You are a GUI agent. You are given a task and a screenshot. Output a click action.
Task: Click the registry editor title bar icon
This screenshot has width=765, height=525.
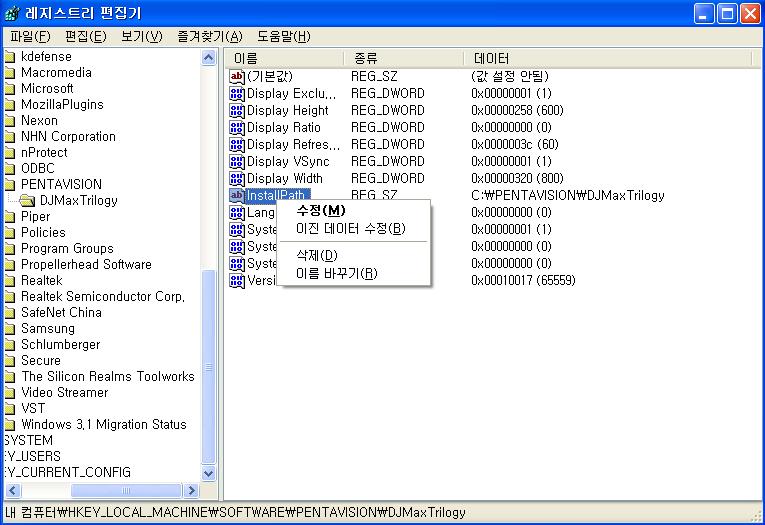pyautogui.click(x=12, y=14)
